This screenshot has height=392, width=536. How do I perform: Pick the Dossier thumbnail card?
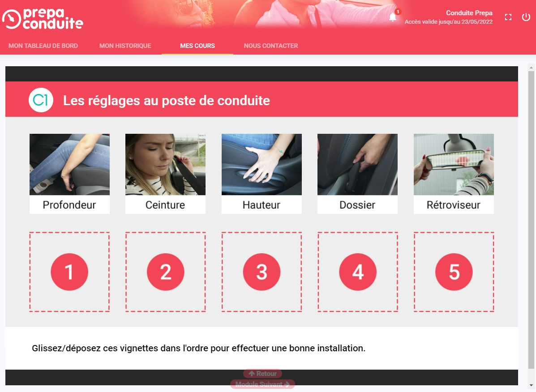point(358,174)
